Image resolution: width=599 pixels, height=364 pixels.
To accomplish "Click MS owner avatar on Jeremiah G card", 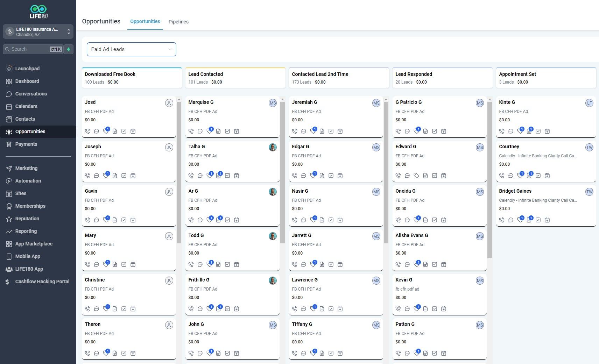I will point(376,103).
